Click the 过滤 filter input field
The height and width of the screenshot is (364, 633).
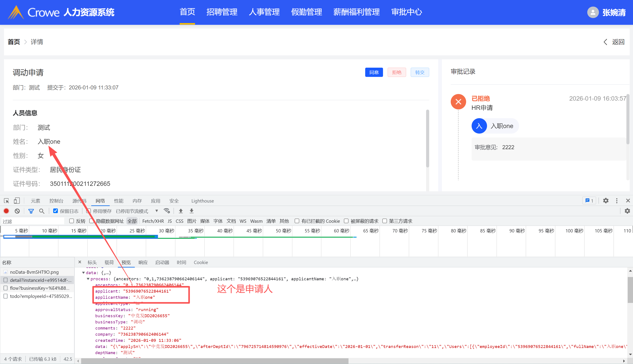(33, 221)
